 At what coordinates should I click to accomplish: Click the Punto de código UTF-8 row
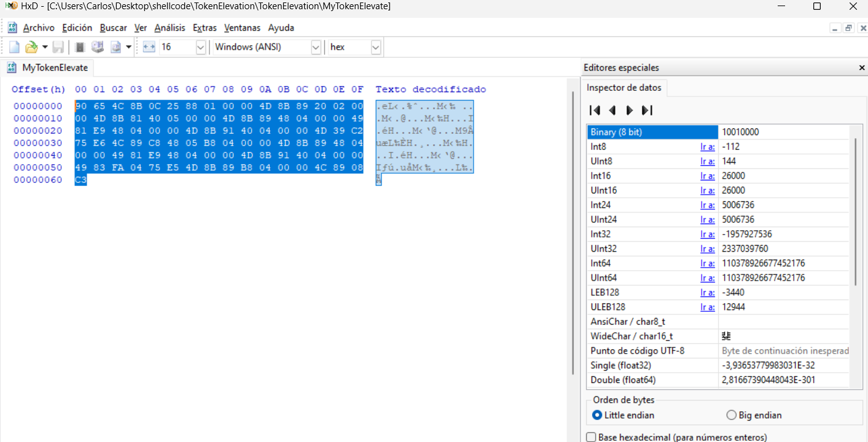coord(718,351)
